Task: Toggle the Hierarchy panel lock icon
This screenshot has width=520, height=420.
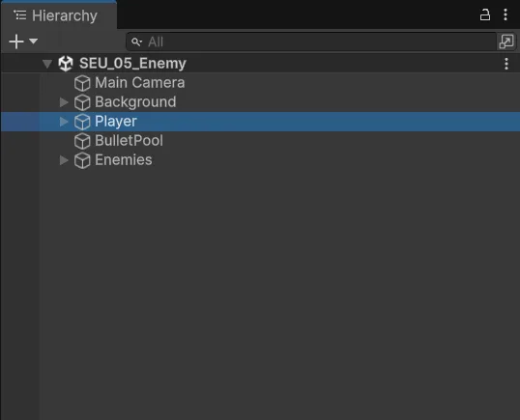Action: 485,14
